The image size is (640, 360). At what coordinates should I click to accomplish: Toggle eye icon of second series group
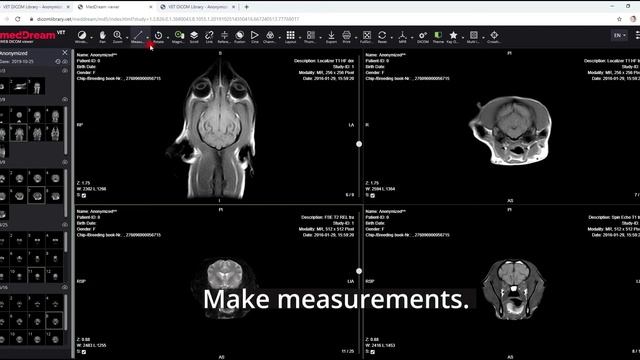pyautogui.click(x=65, y=100)
